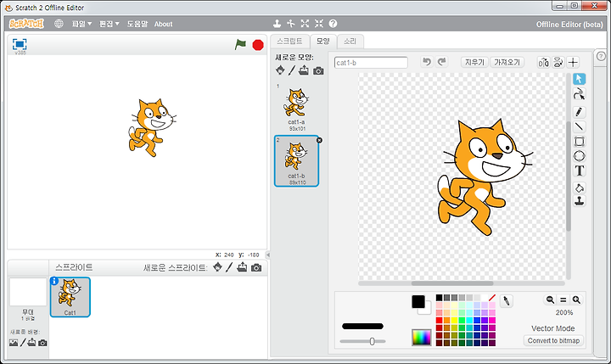The image size is (611, 364).
Task: Pick the Duplicate stamp tool in paint tools
Action: (x=579, y=201)
